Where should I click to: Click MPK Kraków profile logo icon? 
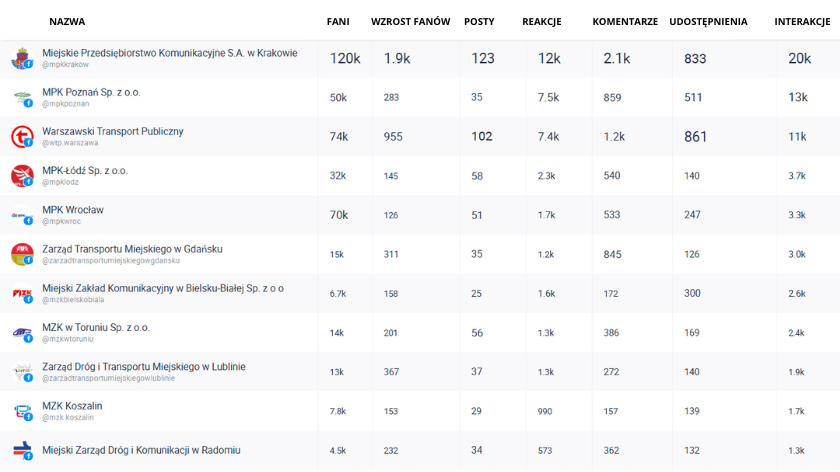click(22, 58)
